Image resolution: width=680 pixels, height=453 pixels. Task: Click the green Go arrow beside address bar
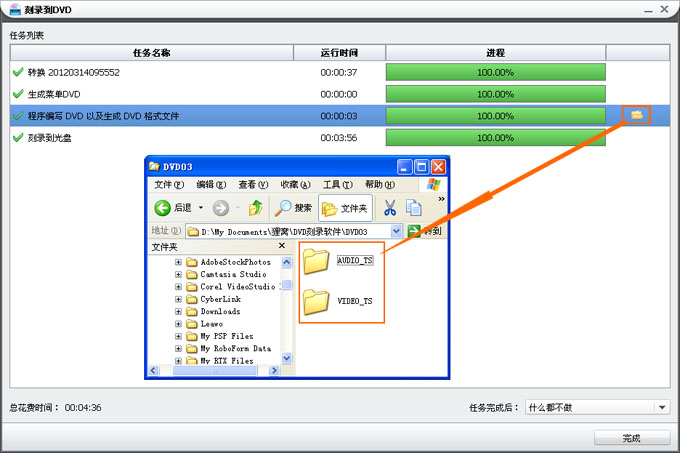pos(414,231)
